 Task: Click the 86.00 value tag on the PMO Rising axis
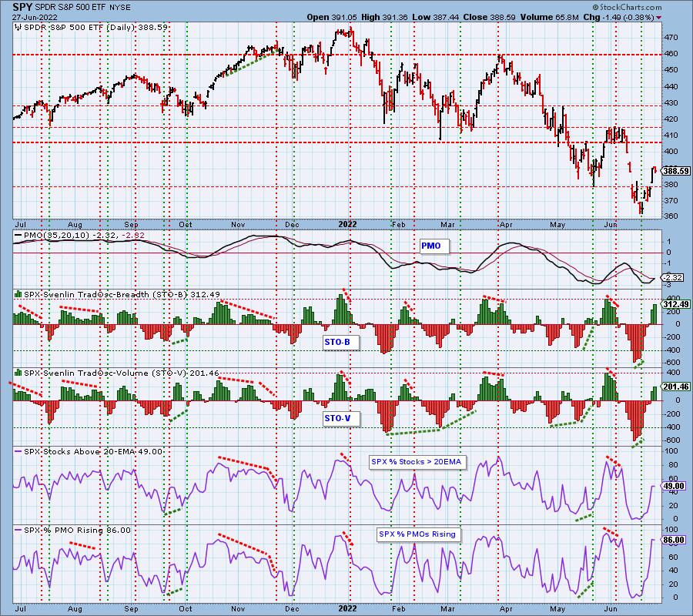click(674, 540)
